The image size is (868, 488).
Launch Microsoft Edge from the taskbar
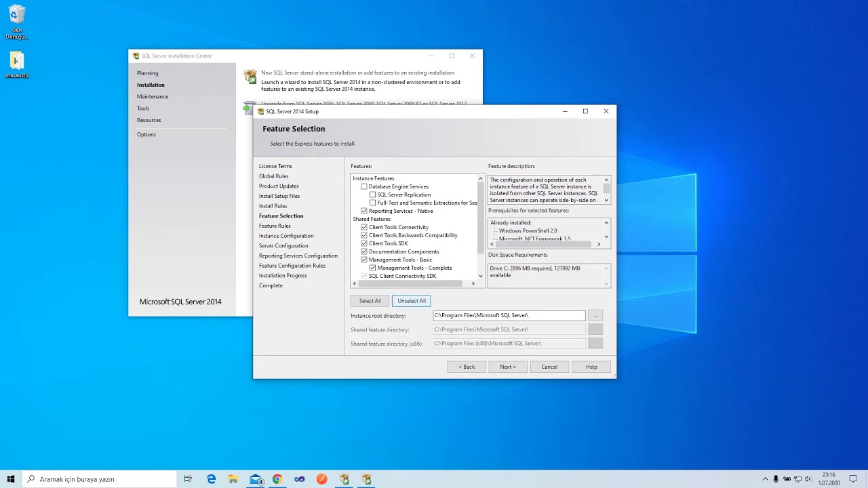point(211,479)
